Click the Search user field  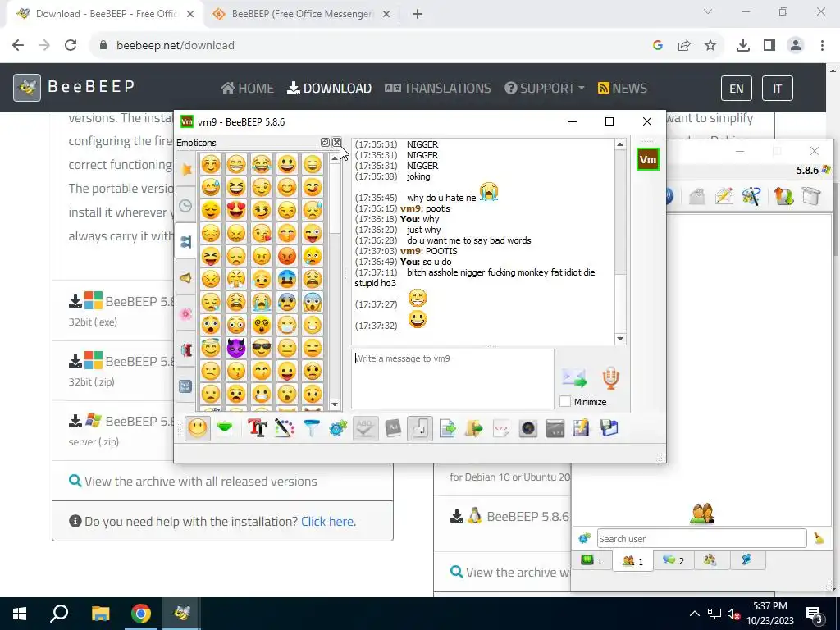coord(702,538)
